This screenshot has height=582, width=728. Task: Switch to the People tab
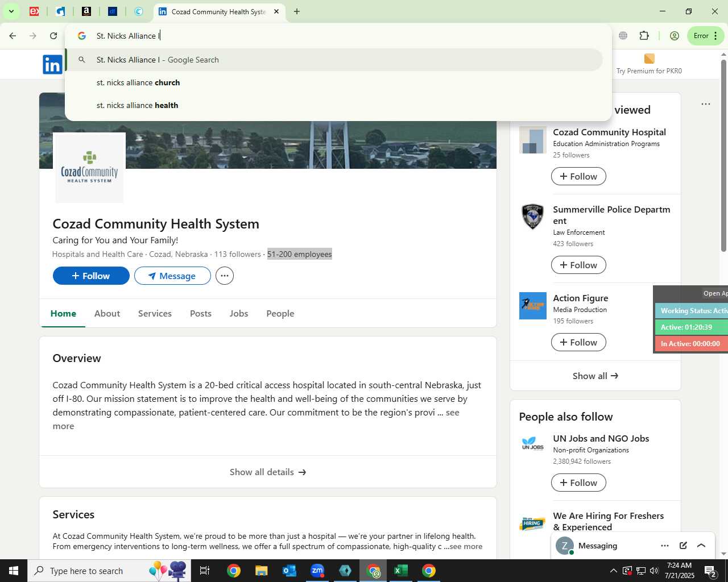click(280, 313)
